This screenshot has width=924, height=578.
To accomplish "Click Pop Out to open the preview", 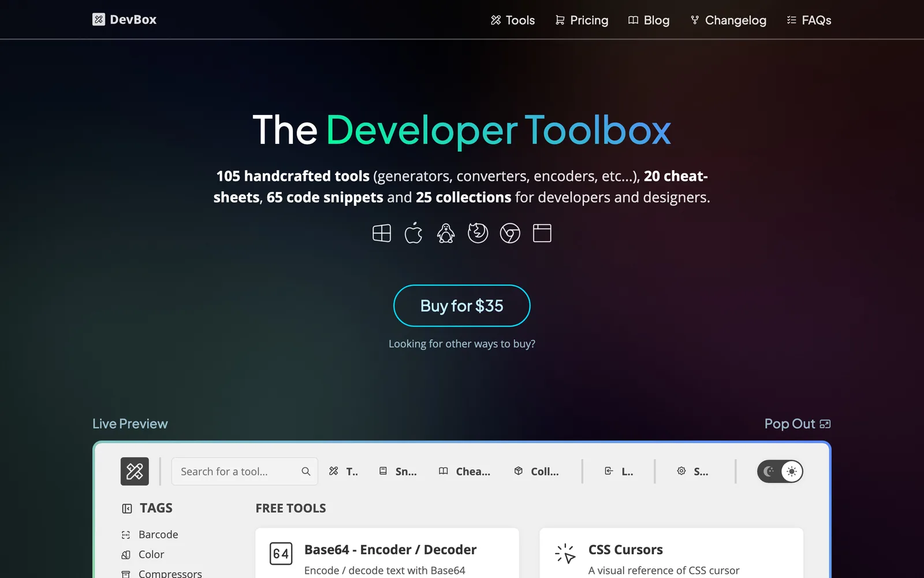I will (x=798, y=424).
